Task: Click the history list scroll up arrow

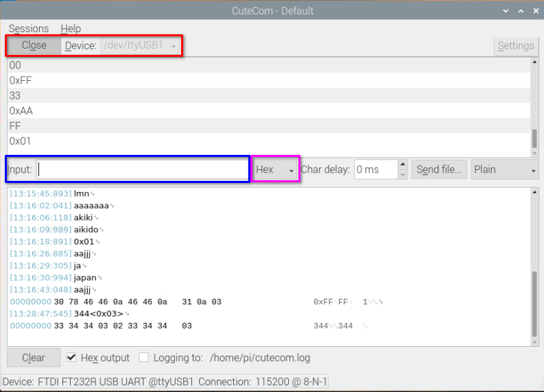Action: (534, 62)
